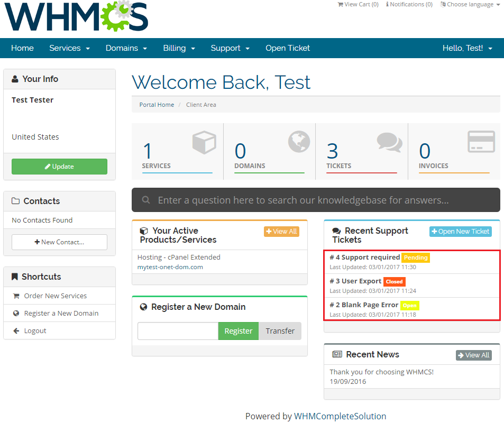Click the WHMCS logo
The width and height of the screenshot is (504, 423).
(76, 16)
